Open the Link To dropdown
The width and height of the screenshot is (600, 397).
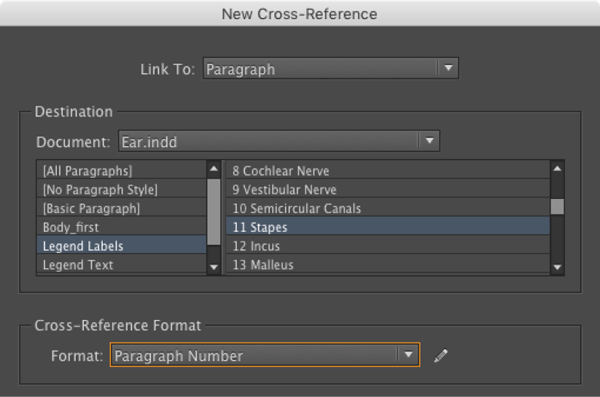click(331, 69)
